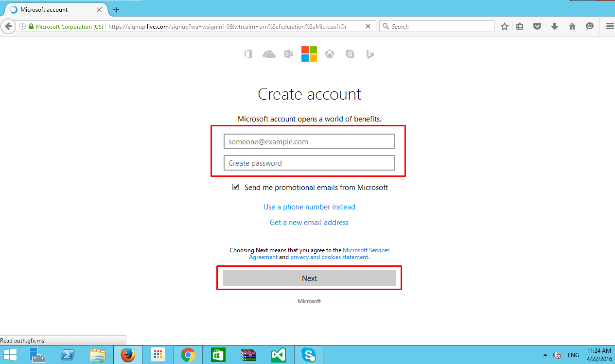Image resolution: width=615 pixels, height=364 pixels.
Task: Open WinRAR from the taskbar
Action: [x=248, y=355]
